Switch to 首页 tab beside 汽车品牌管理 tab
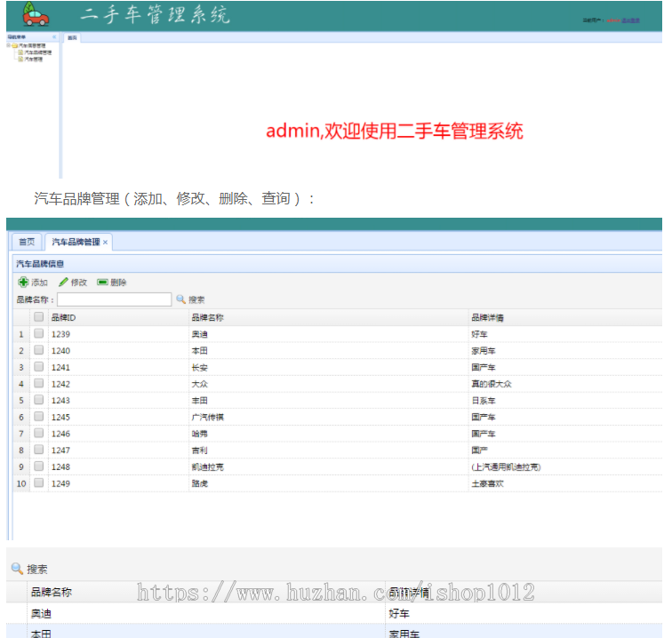672x638 pixels. [27, 242]
